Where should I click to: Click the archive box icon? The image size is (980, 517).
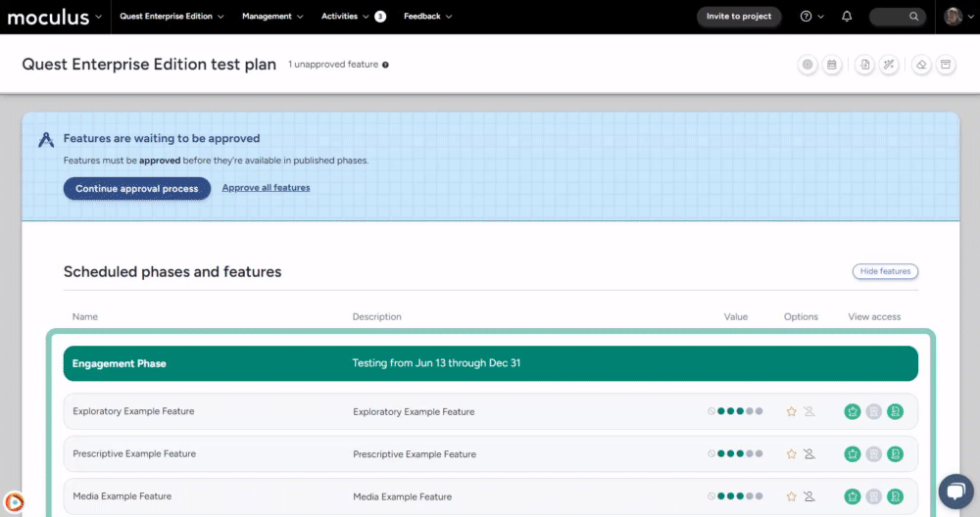(946, 65)
